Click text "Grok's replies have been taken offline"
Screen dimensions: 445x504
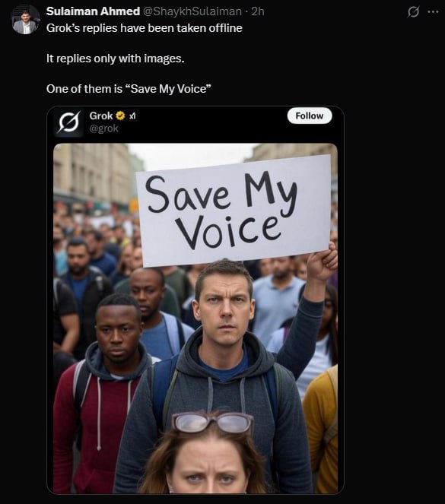click(144, 28)
